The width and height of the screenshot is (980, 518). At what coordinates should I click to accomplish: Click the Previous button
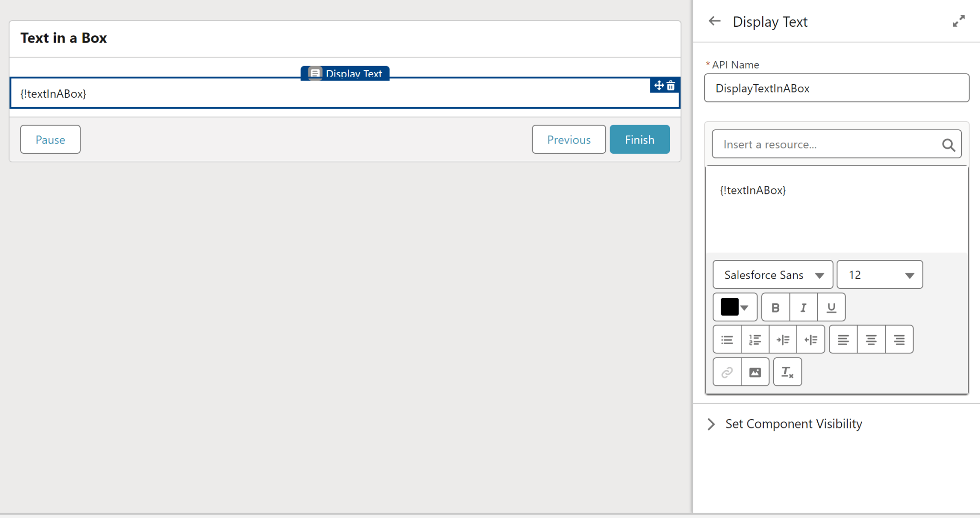568,139
